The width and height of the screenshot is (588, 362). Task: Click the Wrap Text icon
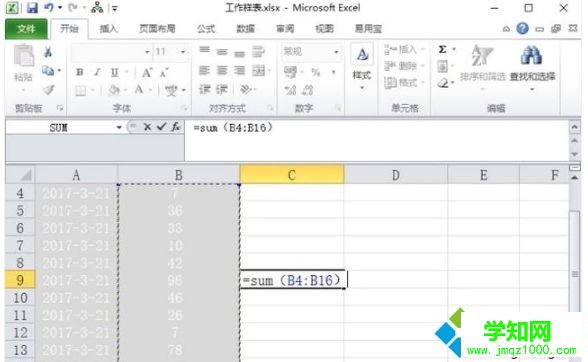click(258, 52)
